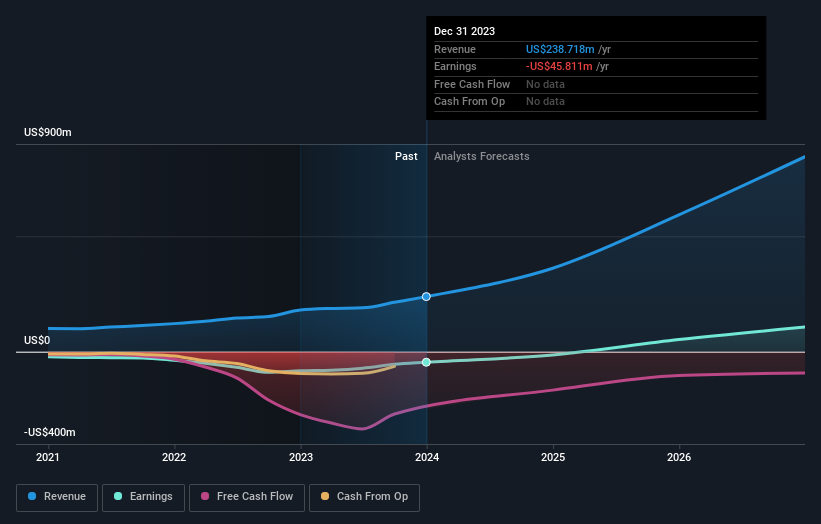Click the Revenue tooltip row label
Viewport: 821px width, 524px height.
(x=454, y=49)
